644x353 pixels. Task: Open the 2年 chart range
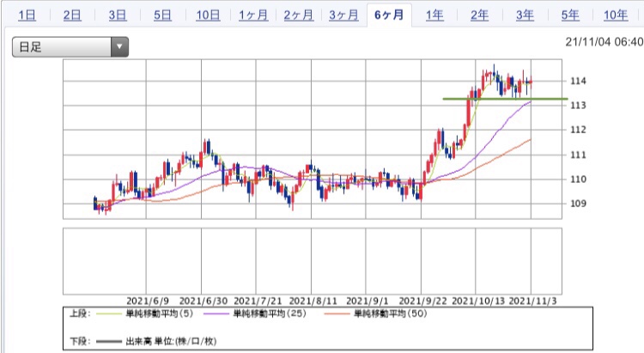point(480,15)
